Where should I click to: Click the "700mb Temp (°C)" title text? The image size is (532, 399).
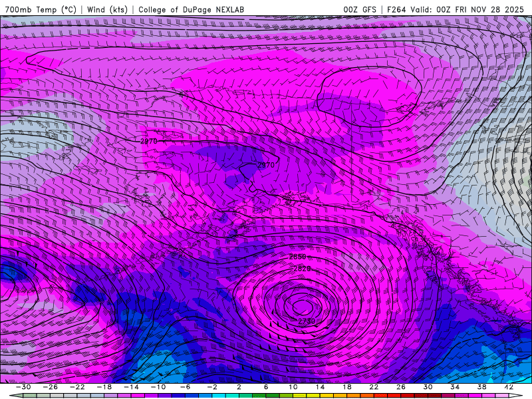tap(41, 9)
